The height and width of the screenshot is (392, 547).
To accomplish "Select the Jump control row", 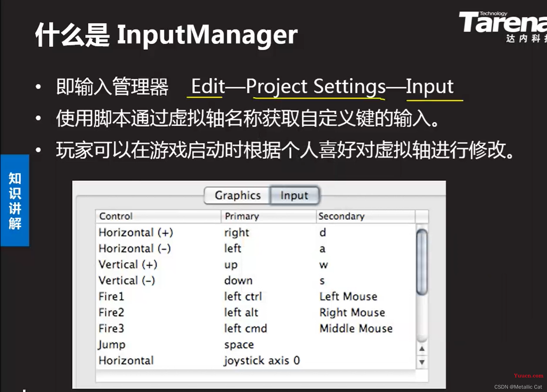I will (256, 344).
